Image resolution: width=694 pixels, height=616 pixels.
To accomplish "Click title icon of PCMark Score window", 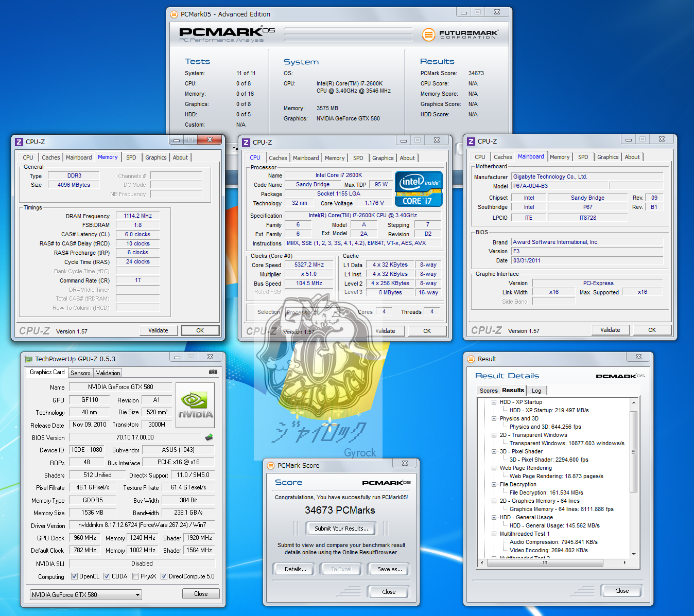I will [x=271, y=466].
